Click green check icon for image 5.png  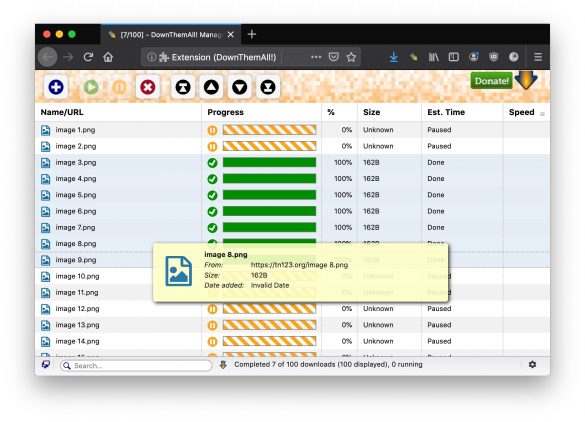(x=212, y=195)
